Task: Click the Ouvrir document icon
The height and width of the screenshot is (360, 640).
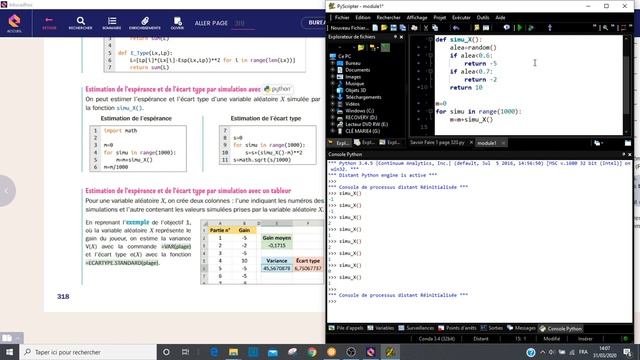Action: click(x=177, y=23)
